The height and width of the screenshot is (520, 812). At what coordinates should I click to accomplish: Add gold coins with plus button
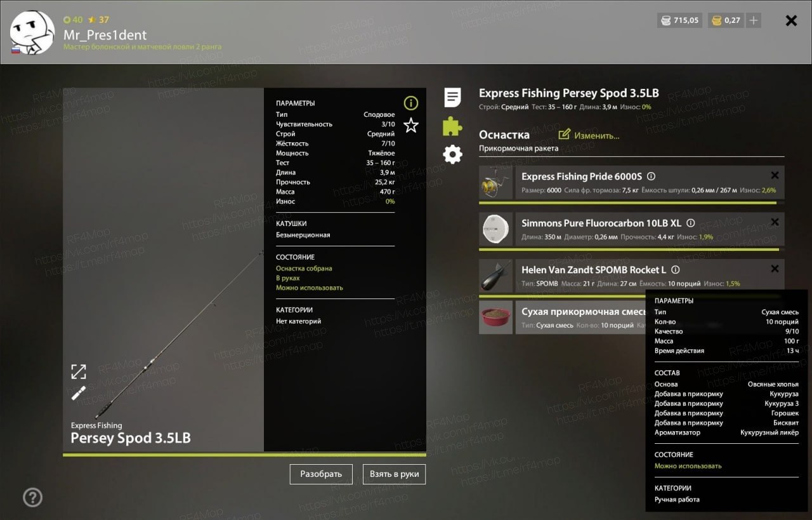click(753, 20)
